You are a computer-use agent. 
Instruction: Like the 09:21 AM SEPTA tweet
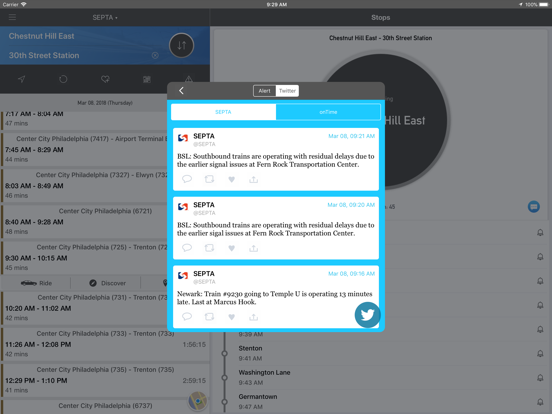(x=231, y=180)
